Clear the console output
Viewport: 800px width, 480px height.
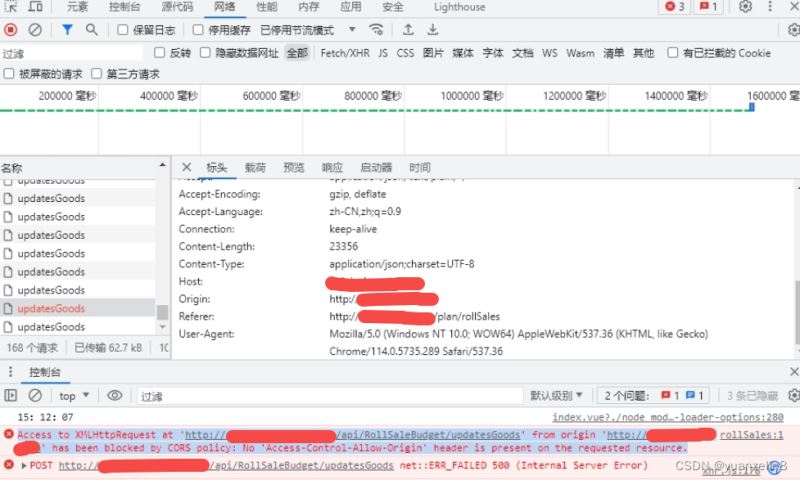point(35,395)
